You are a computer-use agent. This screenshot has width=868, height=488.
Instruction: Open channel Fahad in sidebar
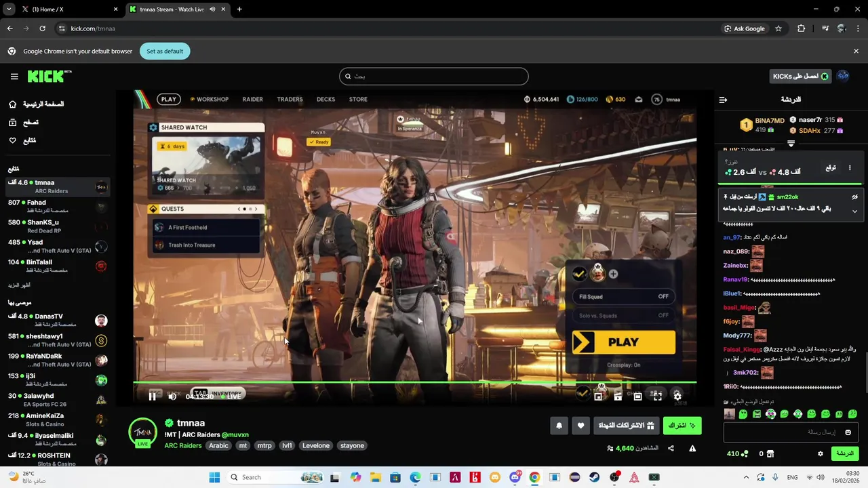[x=57, y=206]
